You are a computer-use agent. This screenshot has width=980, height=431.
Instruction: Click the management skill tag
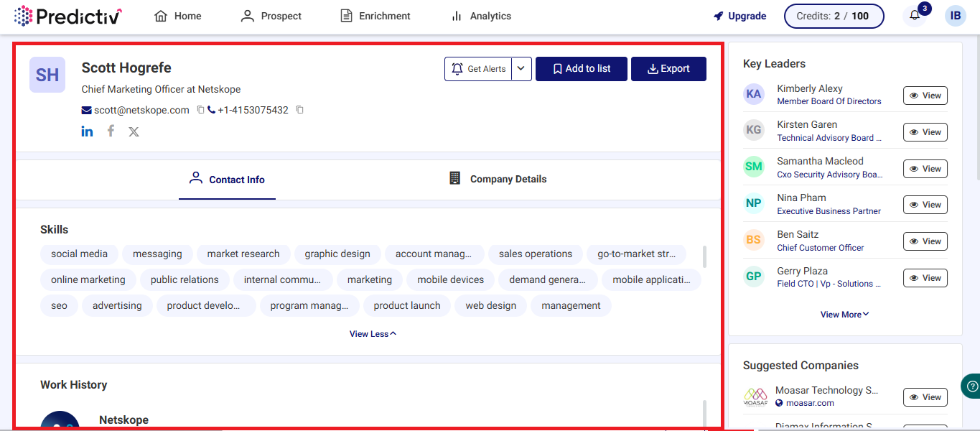tap(571, 305)
